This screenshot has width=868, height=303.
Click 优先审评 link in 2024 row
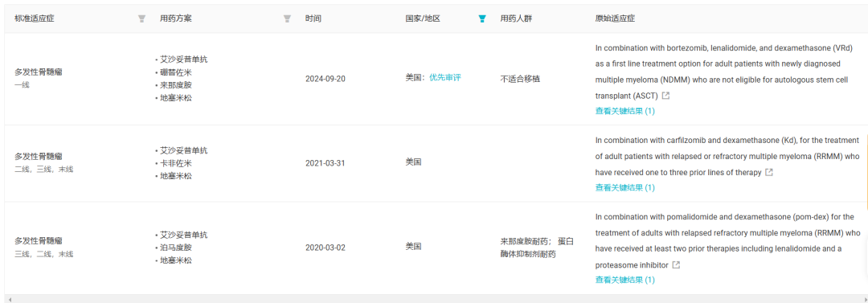click(445, 77)
